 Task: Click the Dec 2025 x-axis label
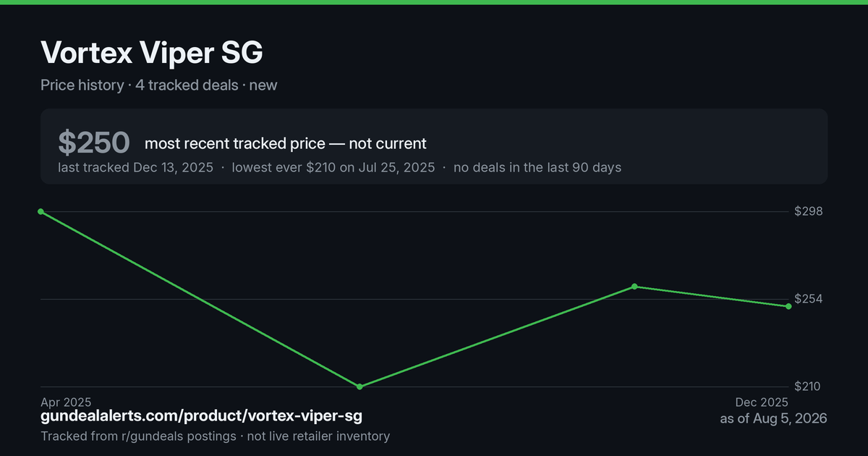pos(762,402)
